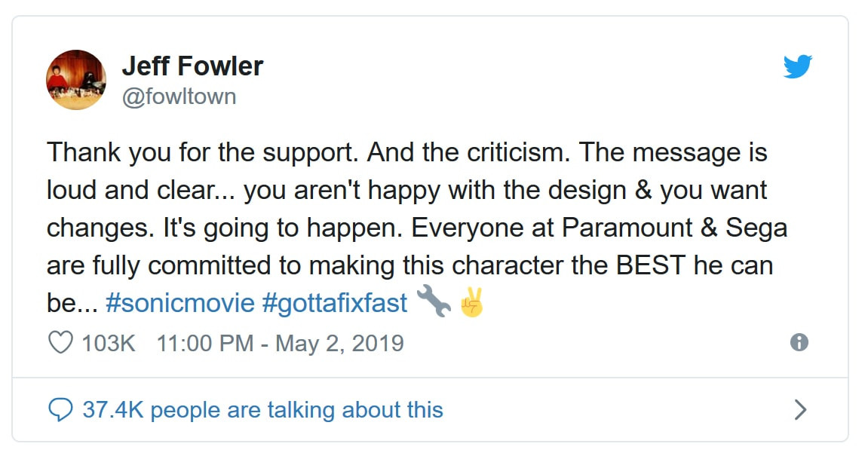Open the #gottafixfast hashtag
The image size is (868, 456).
tap(335, 303)
